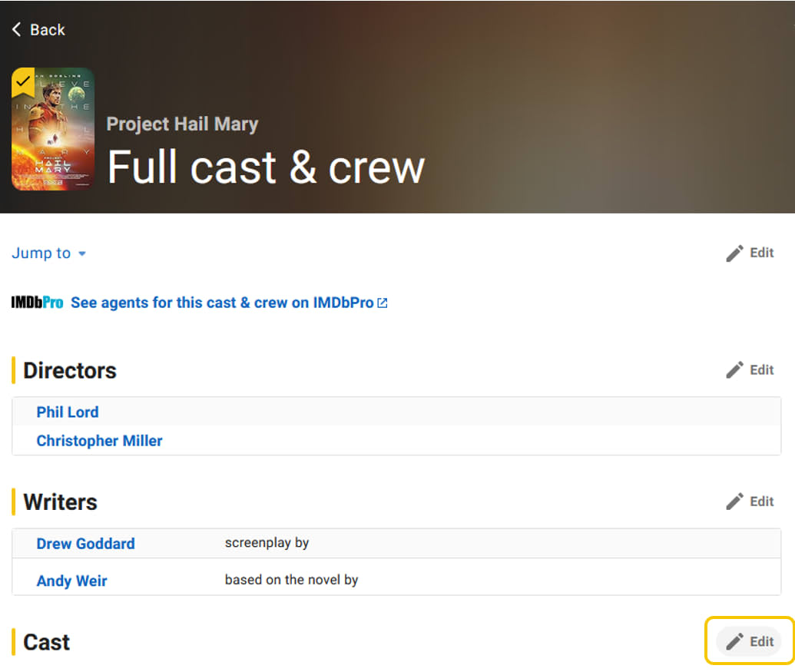The width and height of the screenshot is (795, 672).
Task: Open Phil Lord's profile
Action: click(68, 412)
